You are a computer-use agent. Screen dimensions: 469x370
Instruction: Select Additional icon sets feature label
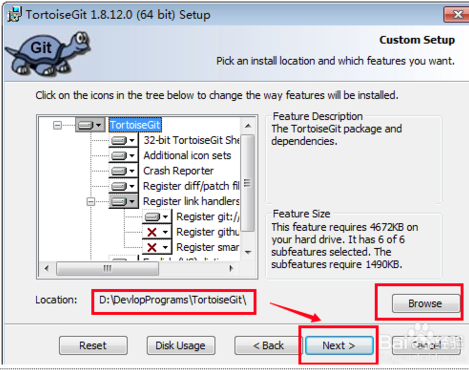coord(187,155)
